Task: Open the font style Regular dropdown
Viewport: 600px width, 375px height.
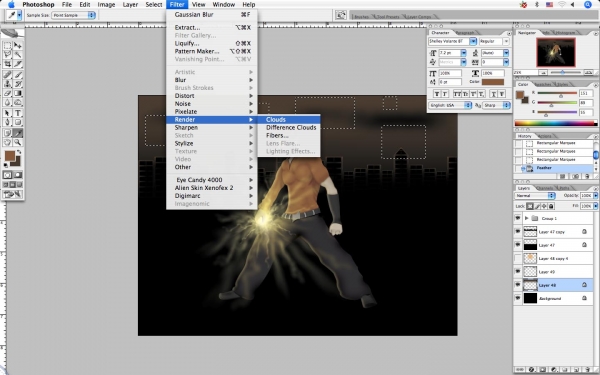Action: (506, 41)
